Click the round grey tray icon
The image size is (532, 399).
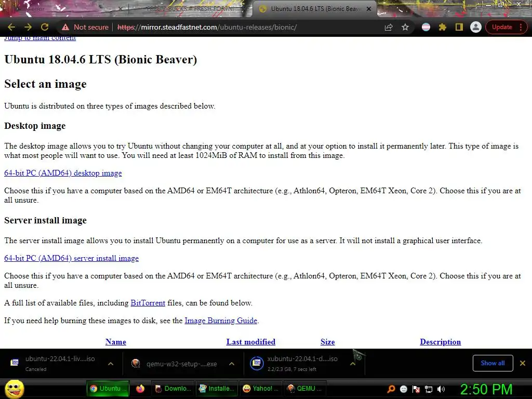pos(403,389)
